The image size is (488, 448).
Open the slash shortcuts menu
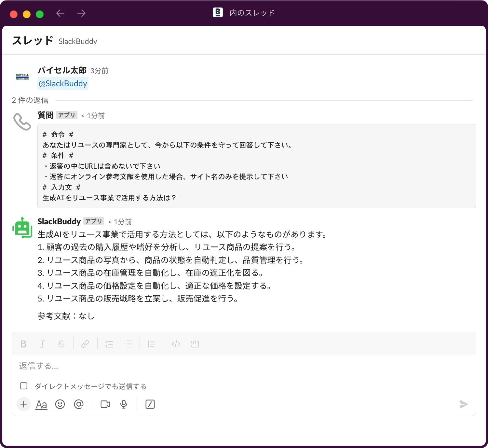coord(150,404)
